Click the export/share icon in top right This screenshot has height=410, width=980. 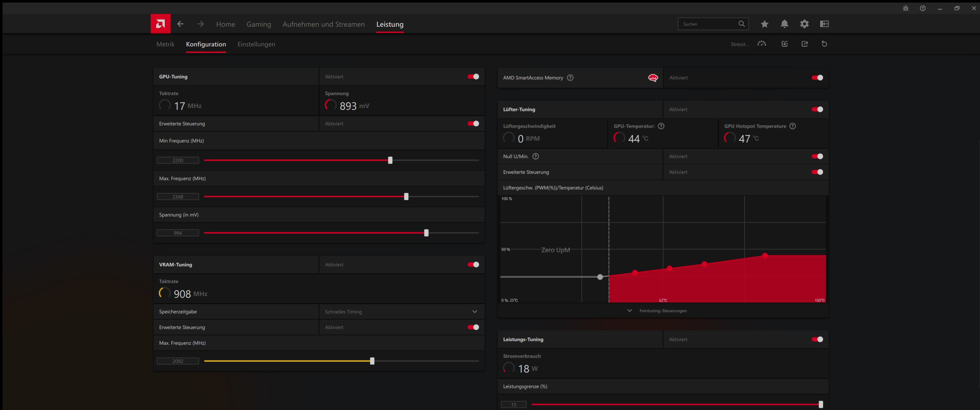click(x=805, y=44)
